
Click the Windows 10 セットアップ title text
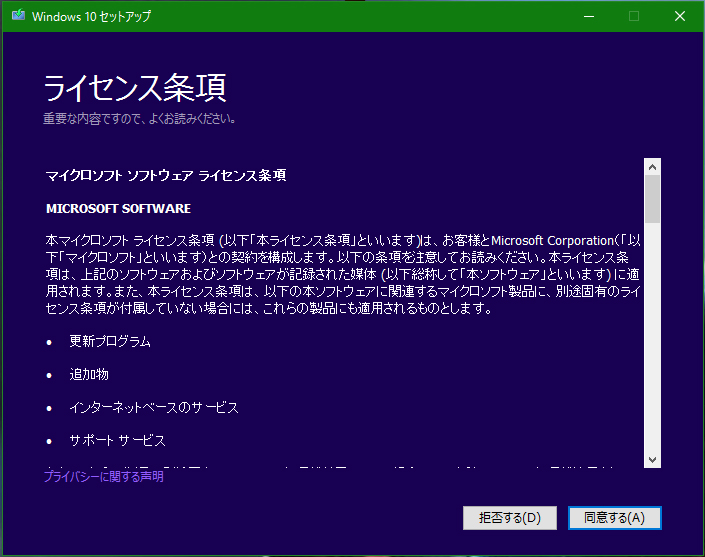(x=92, y=16)
